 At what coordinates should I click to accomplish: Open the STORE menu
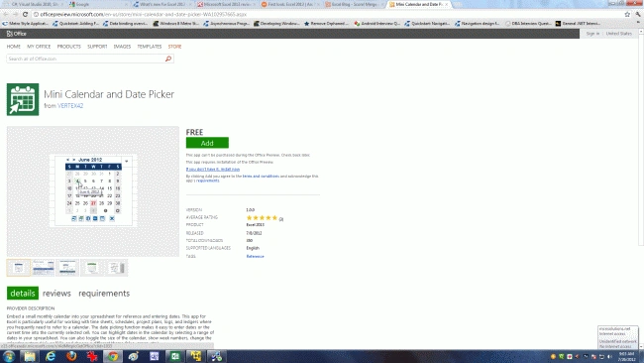coord(174,47)
